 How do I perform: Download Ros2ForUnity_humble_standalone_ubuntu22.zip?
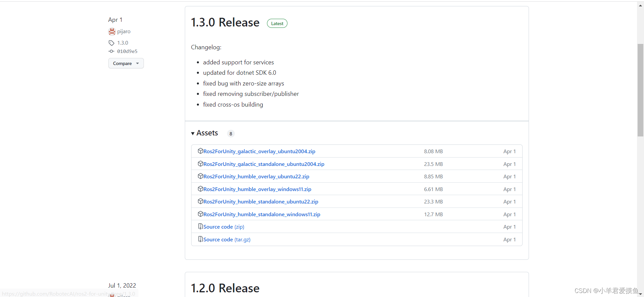tap(261, 202)
